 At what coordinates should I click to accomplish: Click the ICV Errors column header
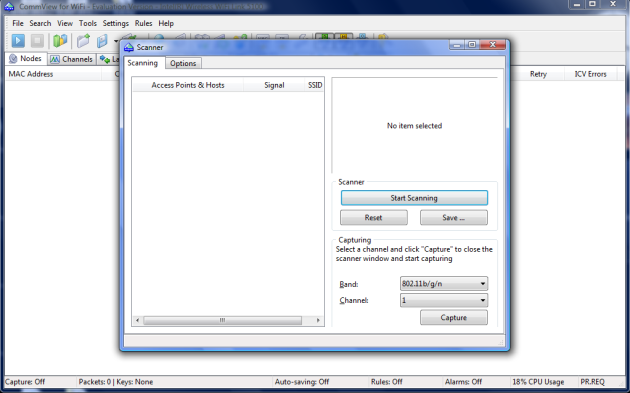coord(590,74)
